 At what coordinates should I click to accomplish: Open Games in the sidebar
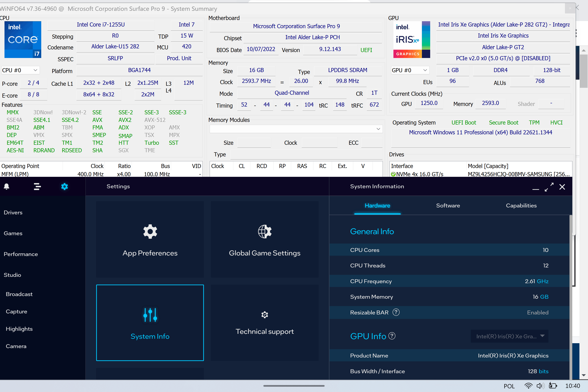coord(13,233)
